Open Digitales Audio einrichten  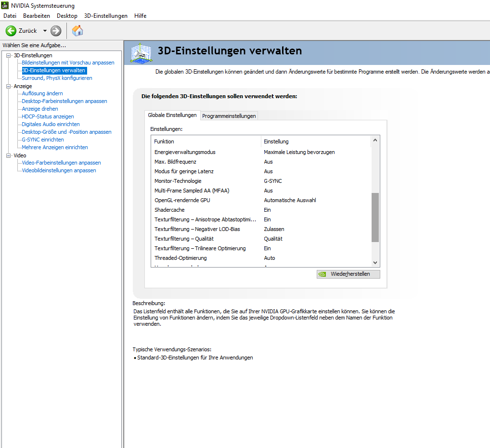pyautogui.click(x=51, y=124)
